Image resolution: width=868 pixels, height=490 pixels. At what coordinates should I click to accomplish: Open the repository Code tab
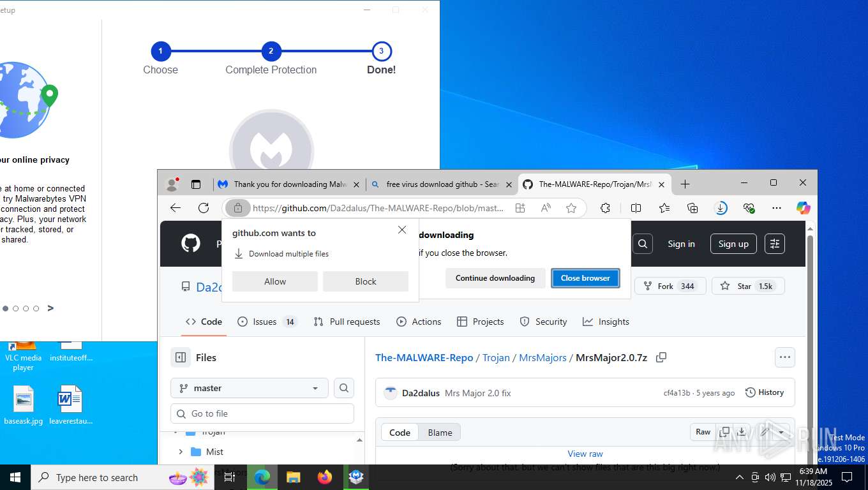pos(204,322)
